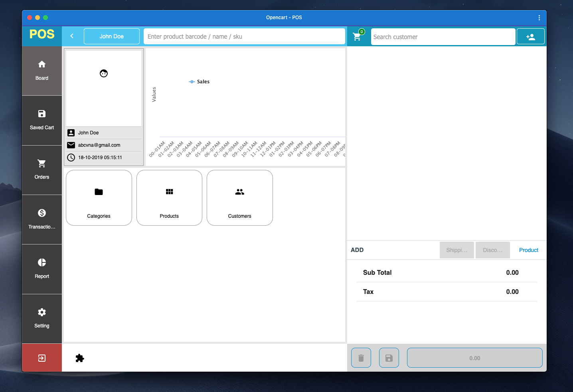The image size is (573, 392).
Task: Open the window's three-dot menu
Action: coord(539,18)
